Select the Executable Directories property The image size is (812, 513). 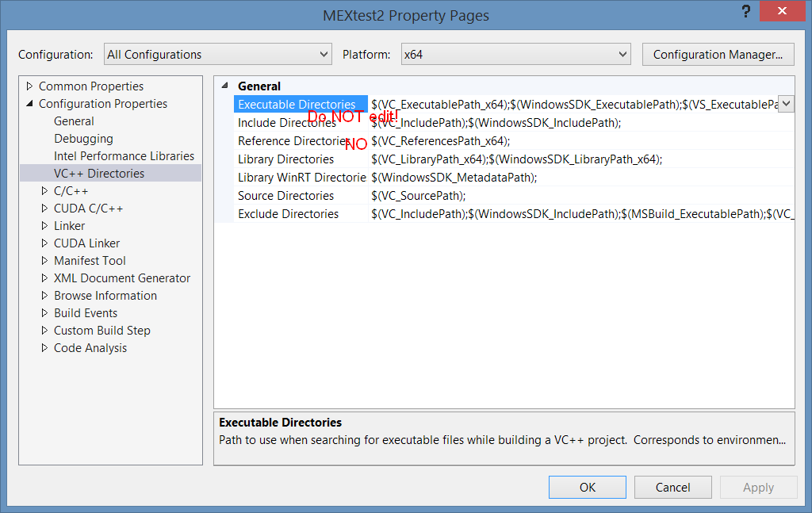click(x=301, y=104)
